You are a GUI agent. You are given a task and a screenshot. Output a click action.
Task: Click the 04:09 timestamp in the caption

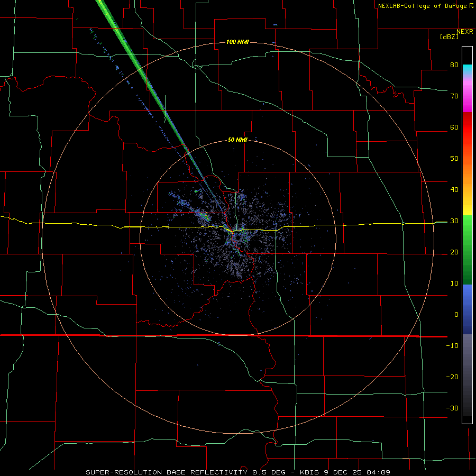pos(378,472)
